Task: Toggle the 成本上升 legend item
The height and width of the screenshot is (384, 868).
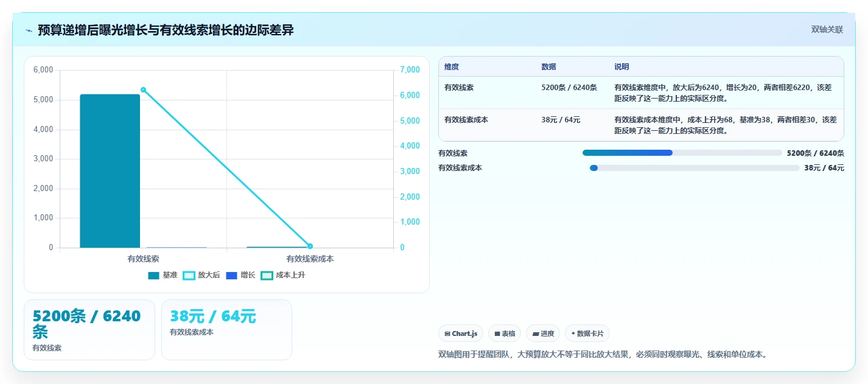Action: tap(283, 275)
